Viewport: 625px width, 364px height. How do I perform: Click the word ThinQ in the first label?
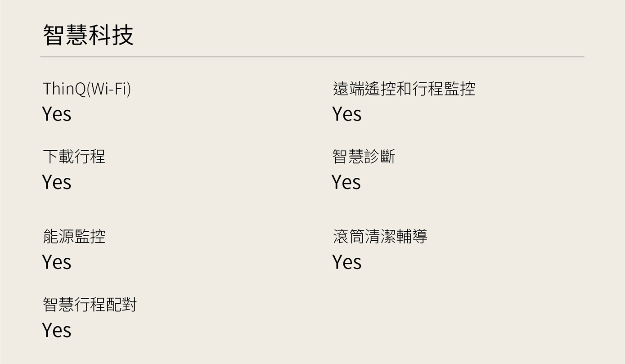[x=64, y=89]
